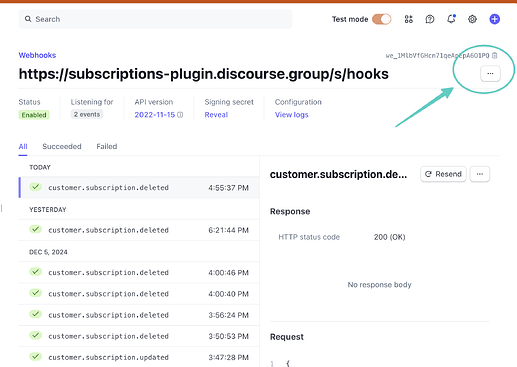Click the webhook URL heading
This screenshot has width=517, height=367.
[204, 74]
